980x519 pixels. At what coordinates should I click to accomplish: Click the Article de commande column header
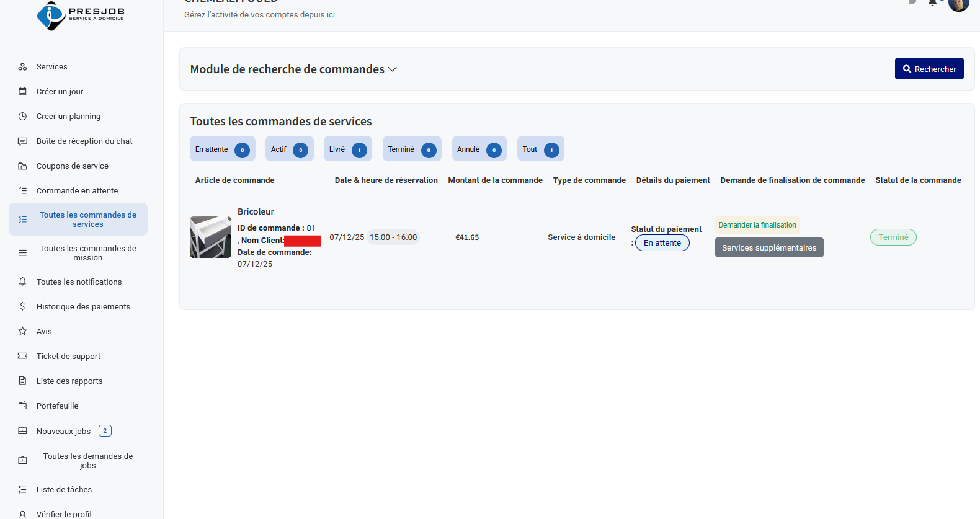pyautogui.click(x=235, y=180)
